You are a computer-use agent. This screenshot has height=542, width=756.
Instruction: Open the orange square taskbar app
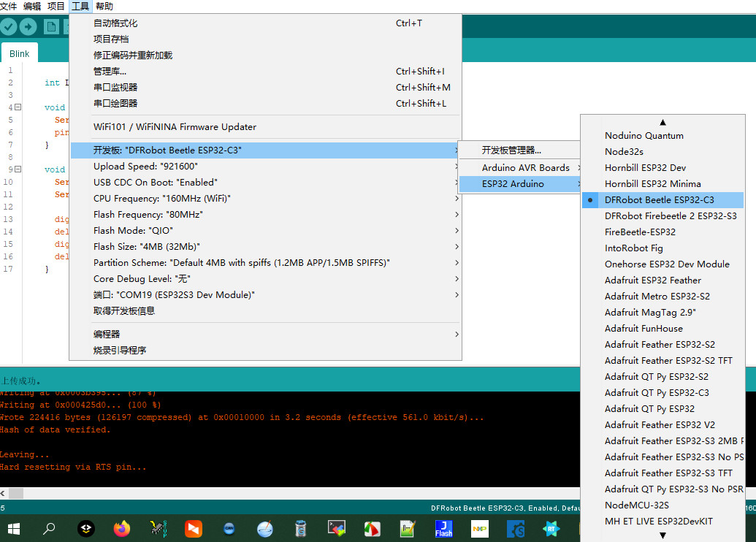(x=194, y=529)
